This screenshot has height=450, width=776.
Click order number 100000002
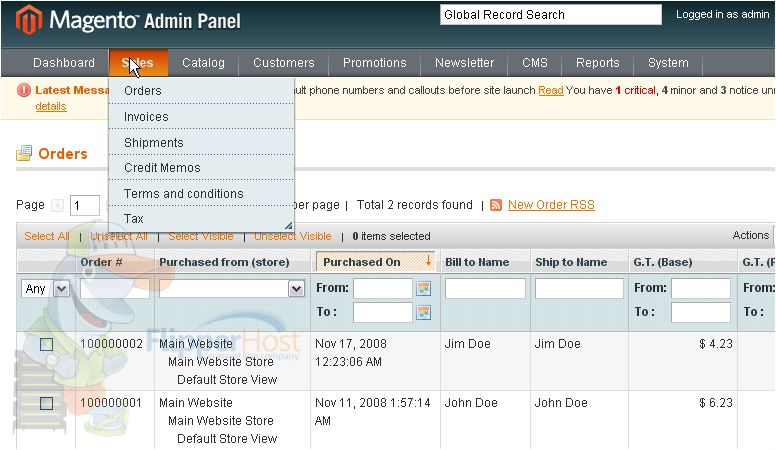(111, 344)
